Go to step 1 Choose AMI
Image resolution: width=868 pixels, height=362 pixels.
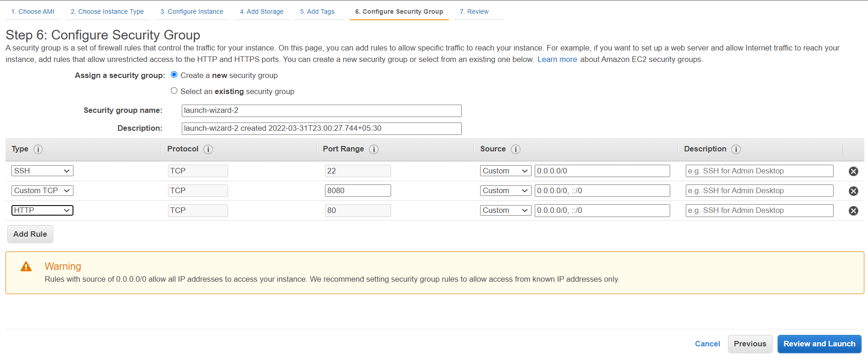(33, 11)
